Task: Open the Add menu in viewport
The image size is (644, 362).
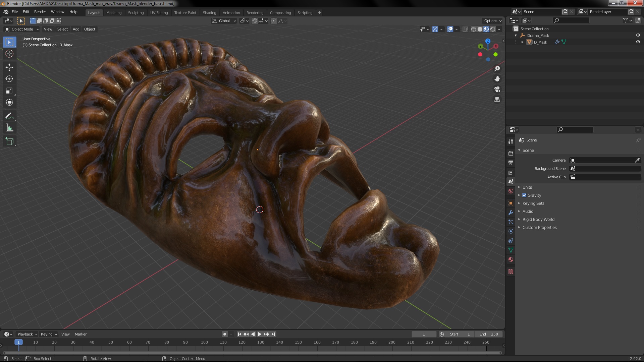Action: [76, 29]
